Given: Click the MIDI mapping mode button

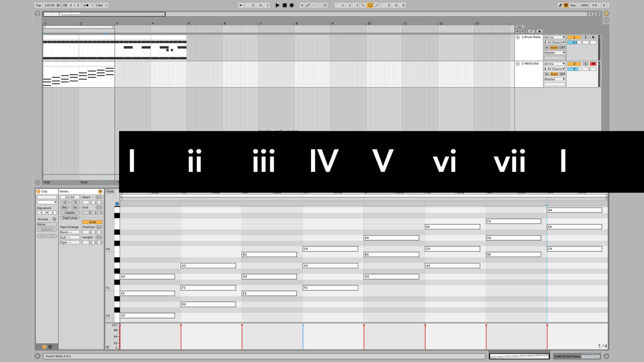Looking at the screenshot, I should pyautogui.click(x=585, y=5).
